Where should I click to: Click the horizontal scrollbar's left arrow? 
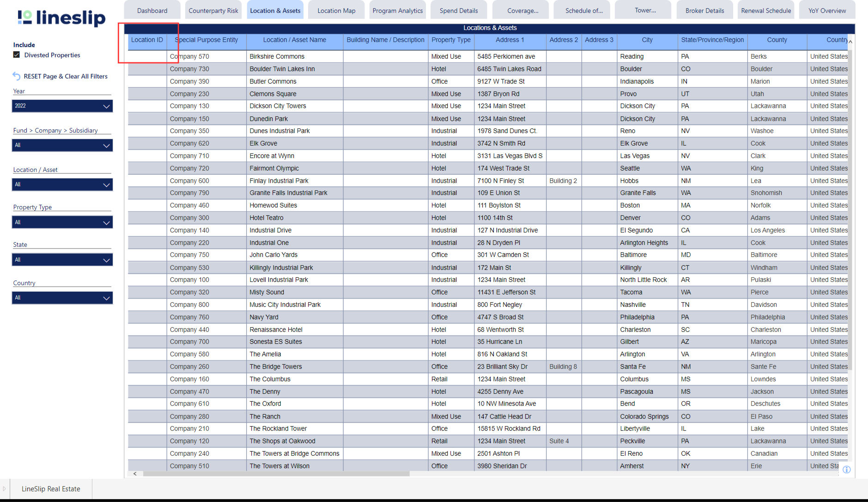coord(135,473)
